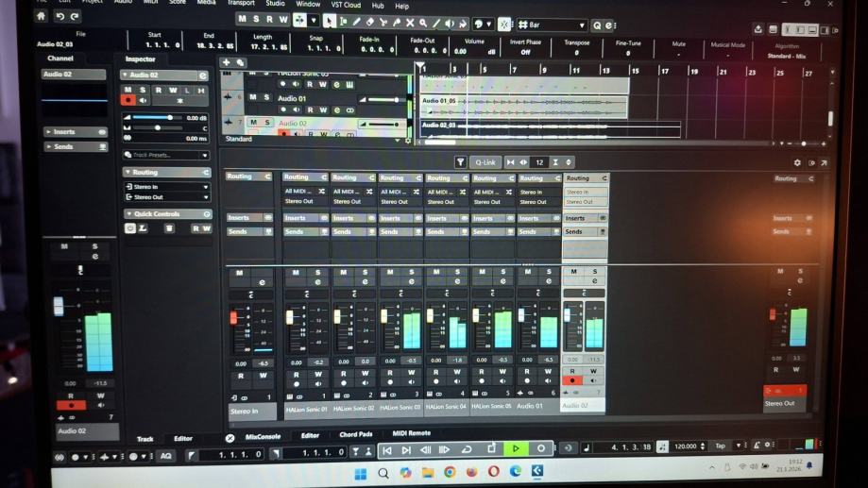
Task: Expand the Sends section in Channel panel
Action: tap(75, 146)
